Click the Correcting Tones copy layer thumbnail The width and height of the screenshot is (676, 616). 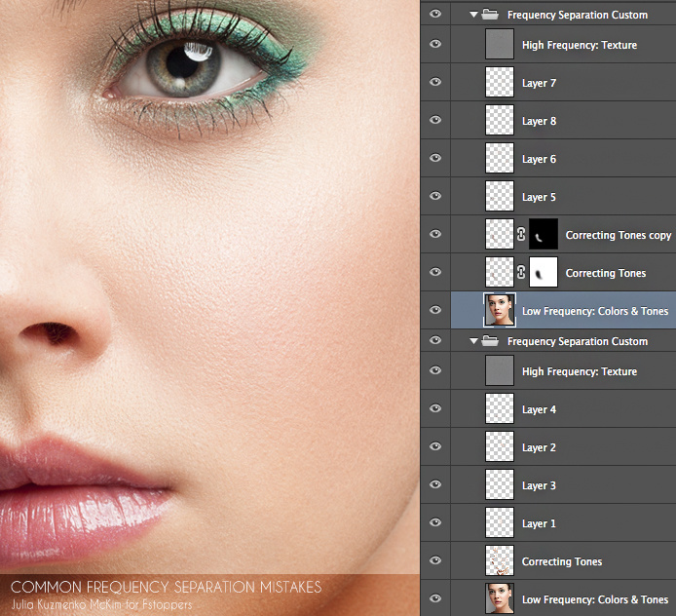pos(500,234)
